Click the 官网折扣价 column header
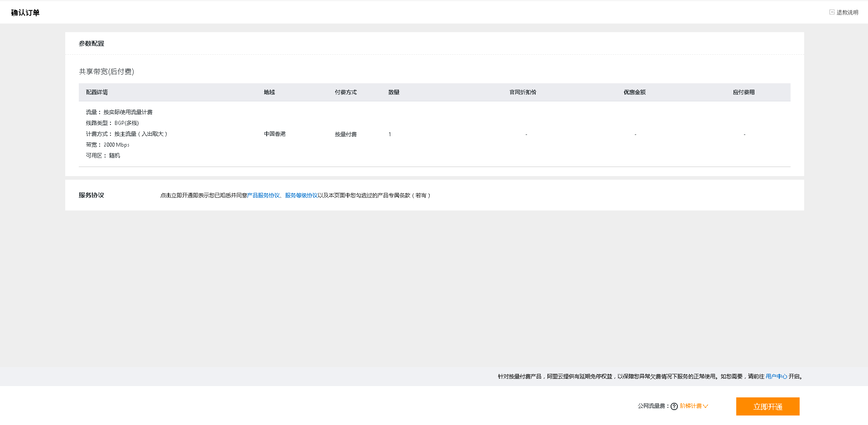 pos(523,92)
